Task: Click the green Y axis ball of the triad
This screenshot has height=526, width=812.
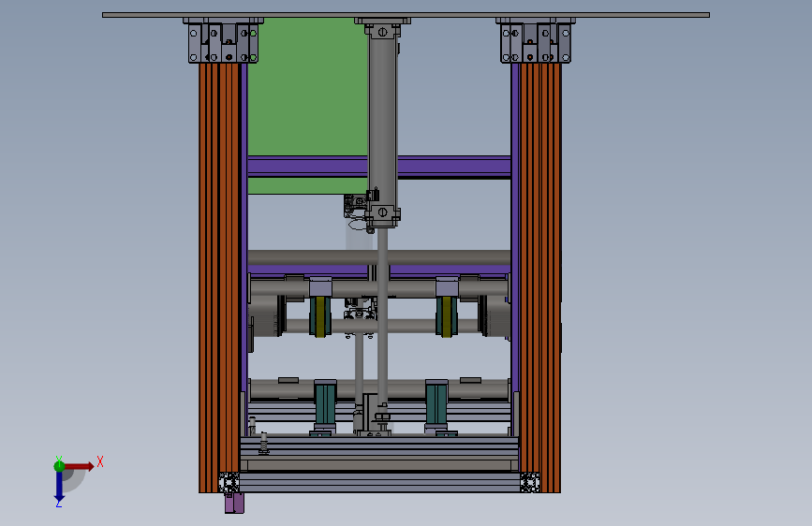Action: click(59, 465)
